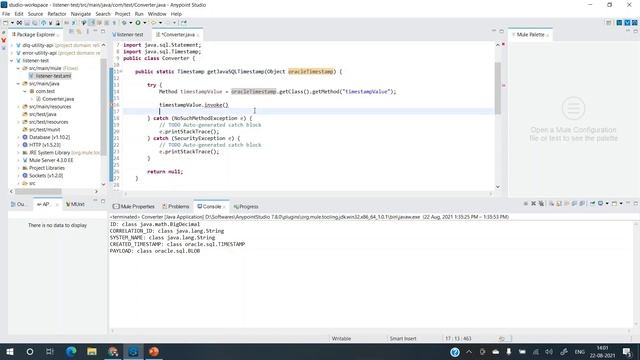Open the Debug dropdown arrow in the toolbar
Viewport: 640px width, 360px height.
(x=130, y=23)
